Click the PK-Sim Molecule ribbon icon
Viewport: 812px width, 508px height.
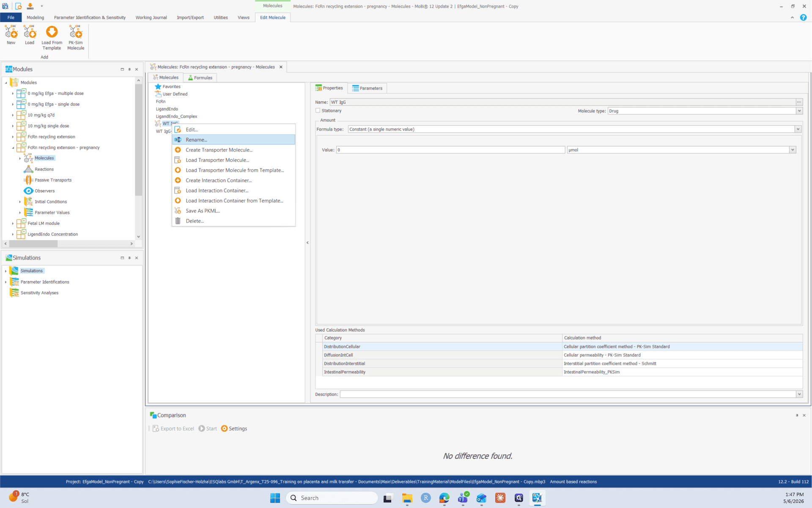[76, 32]
